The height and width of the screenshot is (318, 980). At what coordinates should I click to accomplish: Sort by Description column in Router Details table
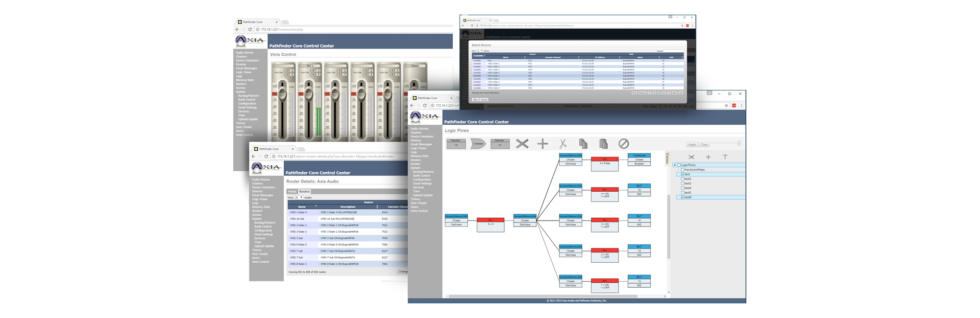348,206
